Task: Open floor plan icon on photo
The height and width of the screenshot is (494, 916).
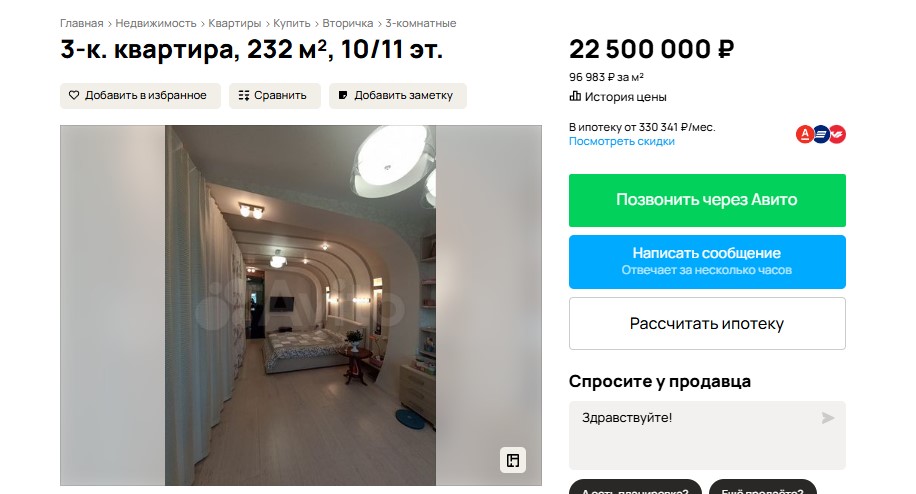Action: [513, 460]
